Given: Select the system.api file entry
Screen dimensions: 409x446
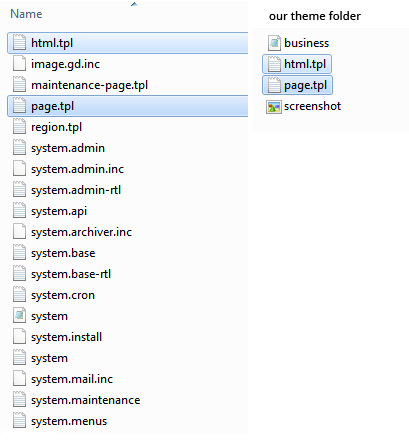Looking at the screenshot, I should point(128,211).
